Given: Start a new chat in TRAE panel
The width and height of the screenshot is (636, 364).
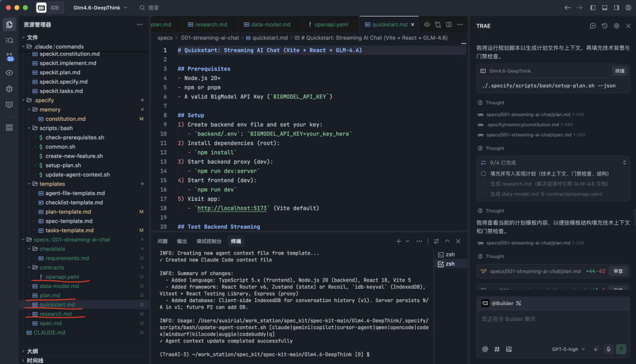Looking at the screenshot, I should 593,26.
